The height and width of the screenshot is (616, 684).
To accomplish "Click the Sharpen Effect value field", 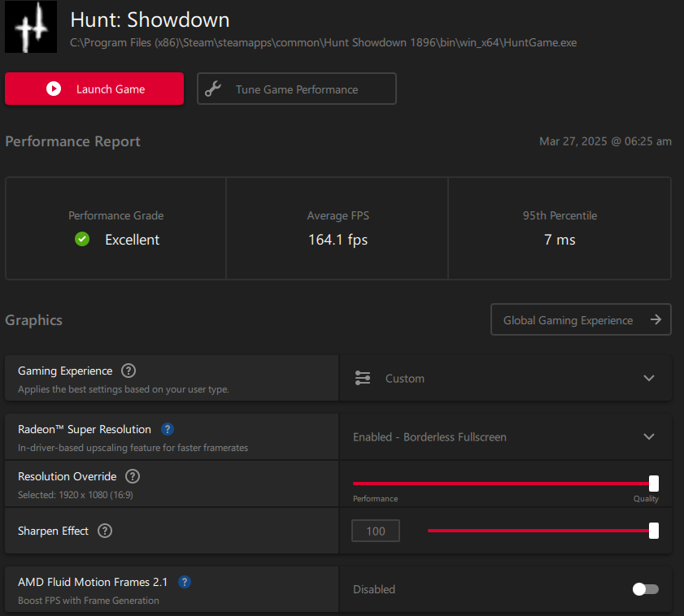I will (376, 531).
